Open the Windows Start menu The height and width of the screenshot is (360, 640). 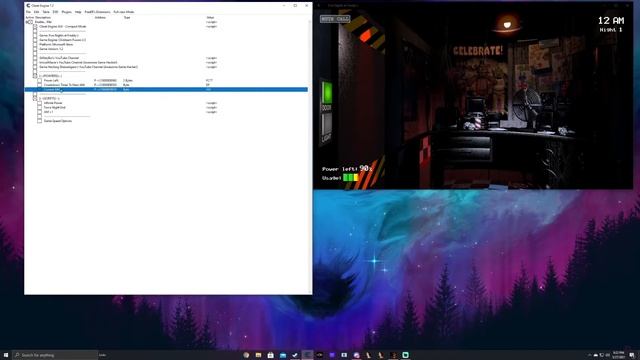[x=6, y=355]
